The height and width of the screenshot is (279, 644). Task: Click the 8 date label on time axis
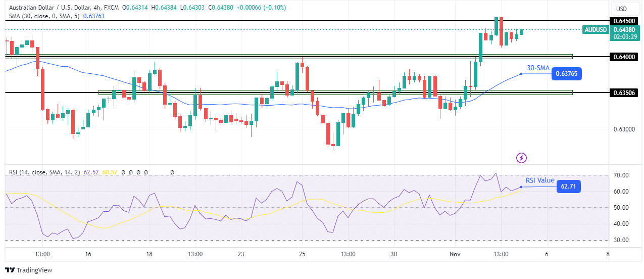(608, 254)
